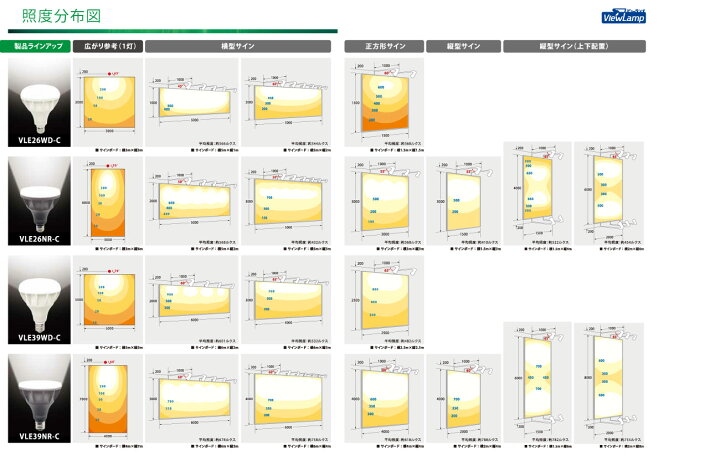Select the VLE26NR-C model label
Screen dimensions: 720x471
click(39, 239)
